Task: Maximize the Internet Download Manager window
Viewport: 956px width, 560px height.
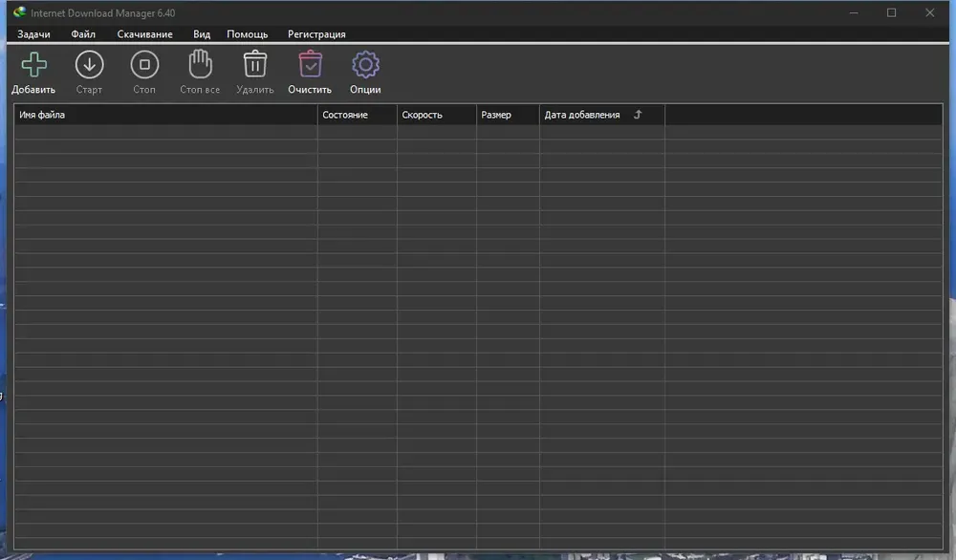Action: (x=891, y=12)
